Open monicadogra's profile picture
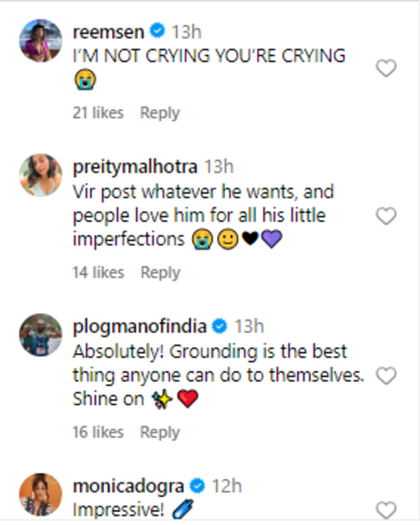The height and width of the screenshot is (525, 420). 41,494
